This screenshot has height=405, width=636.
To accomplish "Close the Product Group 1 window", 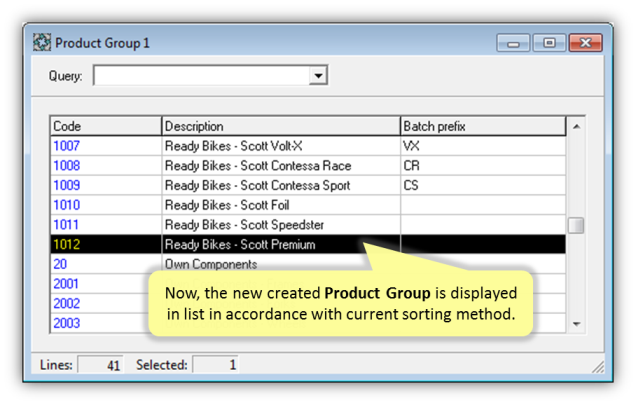I will (586, 43).
